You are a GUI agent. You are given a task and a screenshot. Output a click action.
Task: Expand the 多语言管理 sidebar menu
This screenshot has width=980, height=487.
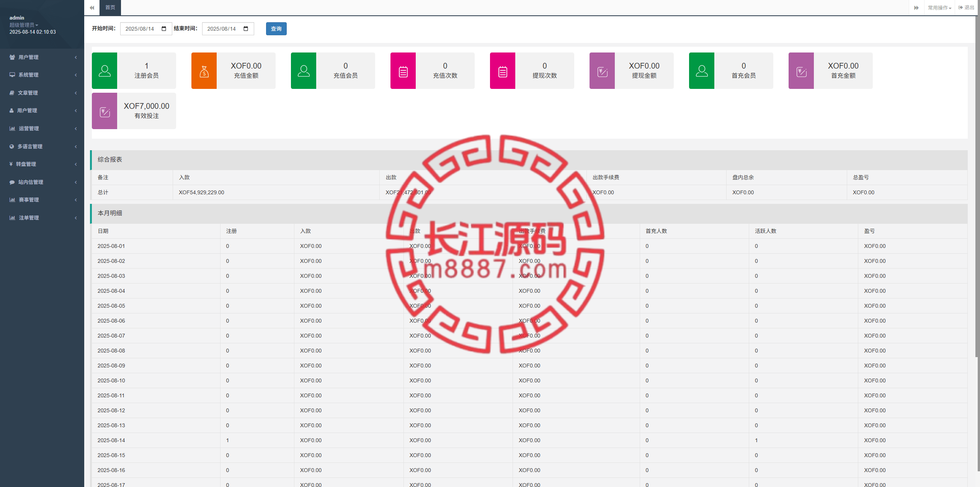42,146
